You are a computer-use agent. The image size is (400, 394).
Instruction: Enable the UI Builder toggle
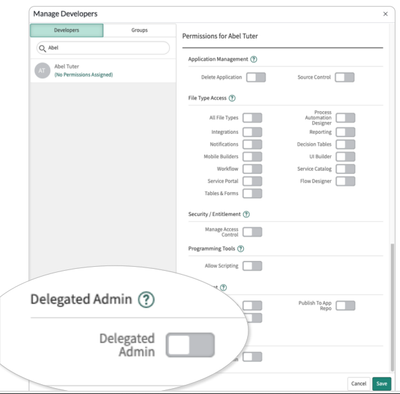pyautogui.click(x=345, y=157)
